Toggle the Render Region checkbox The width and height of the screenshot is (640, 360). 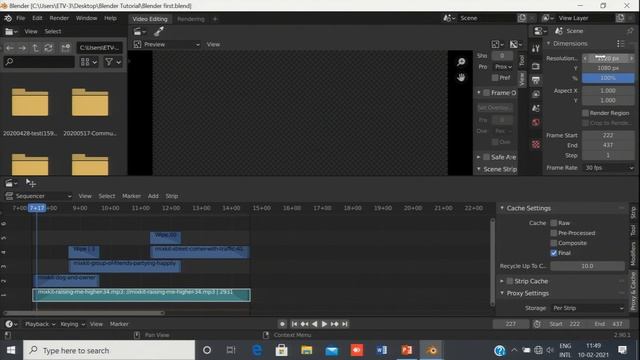(586, 113)
